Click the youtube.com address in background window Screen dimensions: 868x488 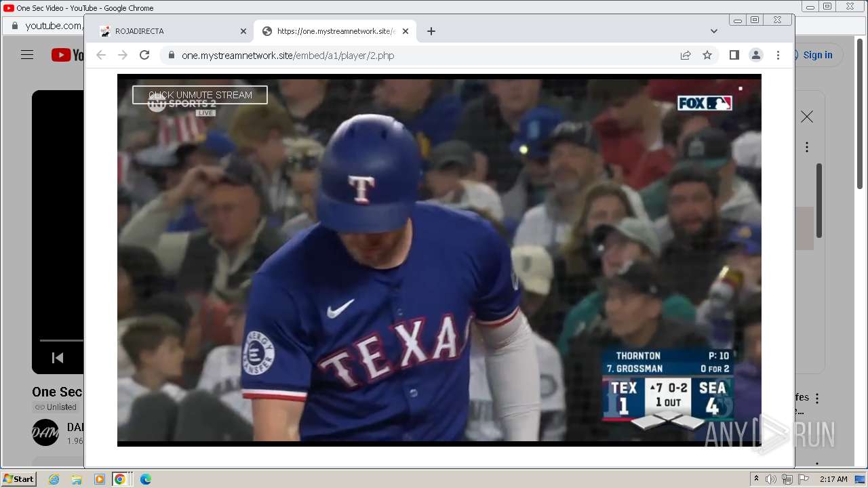pos(54,26)
